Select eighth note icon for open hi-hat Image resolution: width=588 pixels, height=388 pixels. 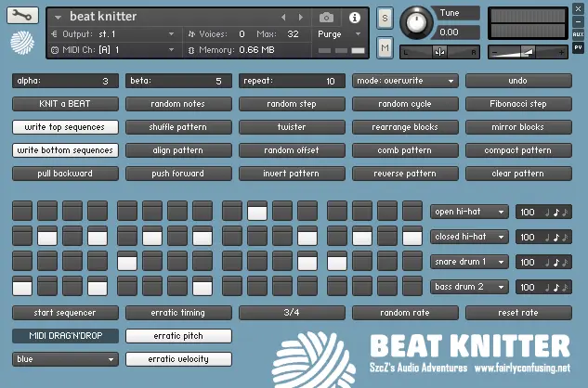(556, 213)
